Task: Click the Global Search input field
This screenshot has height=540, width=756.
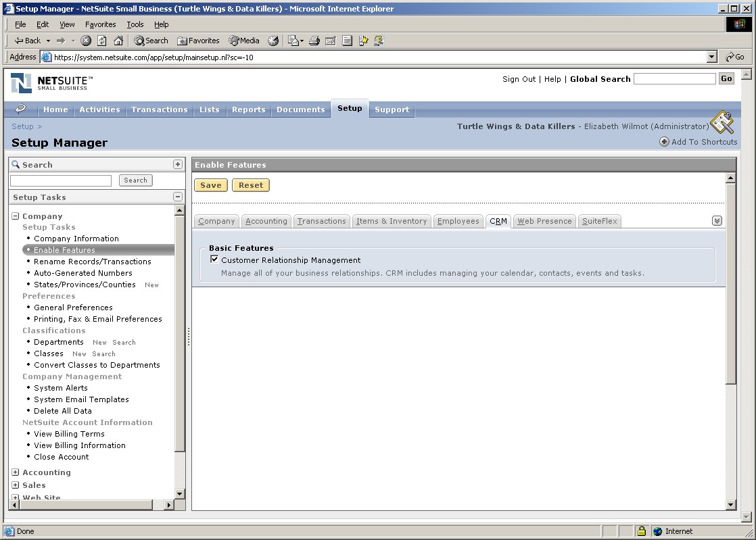Action: (675, 78)
